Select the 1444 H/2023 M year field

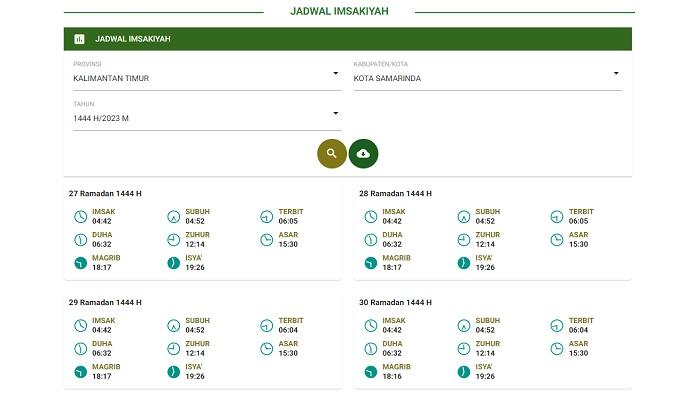coord(207,118)
